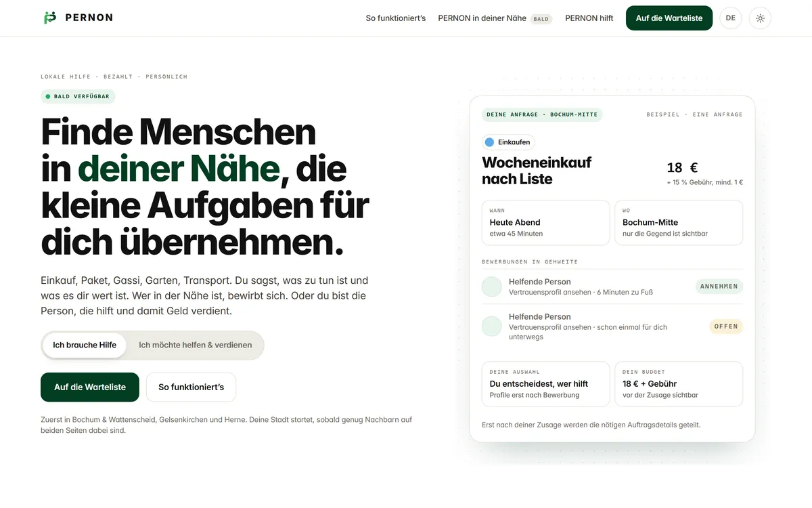Click 'Profile erst nach Bewerbung' text
The width and height of the screenshot is (812, 508).
coord(535,395)
